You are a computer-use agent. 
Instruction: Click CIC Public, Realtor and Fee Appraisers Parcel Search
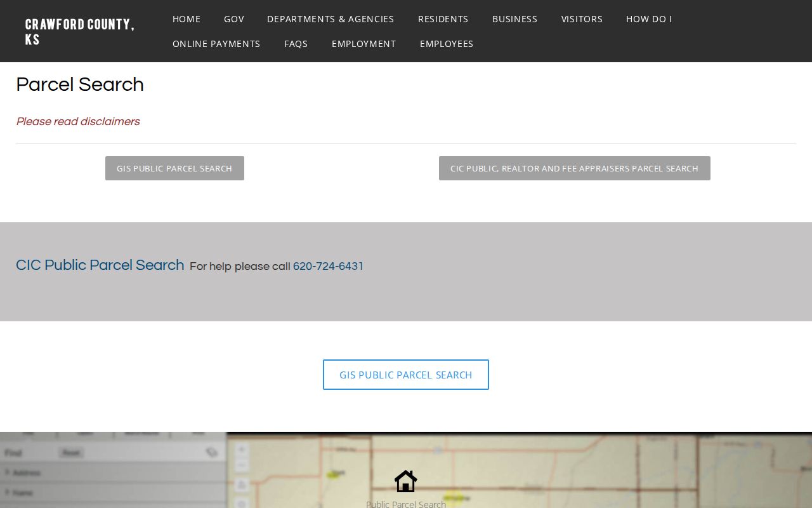tap(575, 168)
